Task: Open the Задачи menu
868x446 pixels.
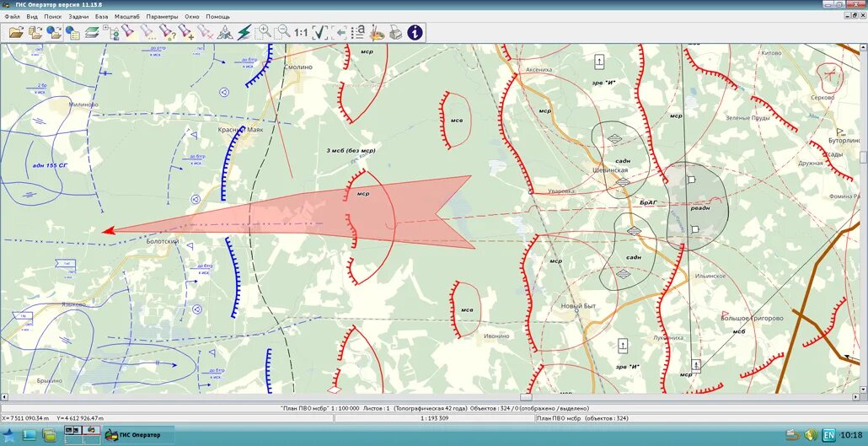Action: pos(79,17)
